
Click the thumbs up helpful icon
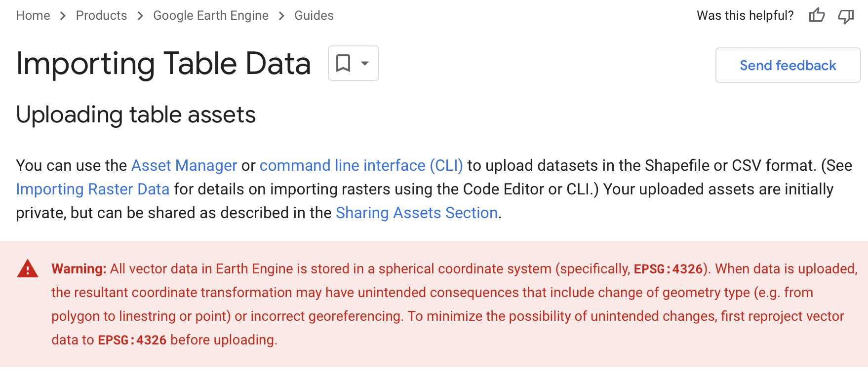tap(817, 16)
